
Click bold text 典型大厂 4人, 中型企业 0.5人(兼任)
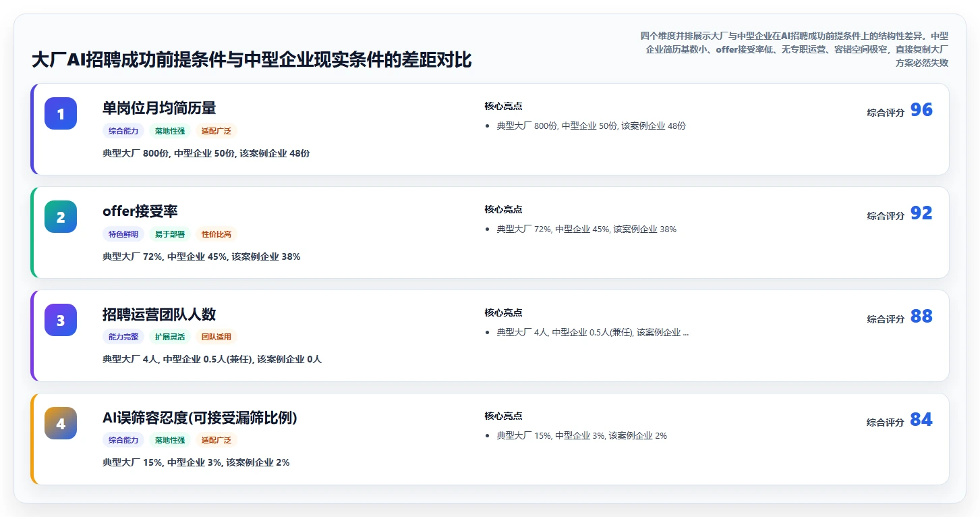click(x=212, y=359)
